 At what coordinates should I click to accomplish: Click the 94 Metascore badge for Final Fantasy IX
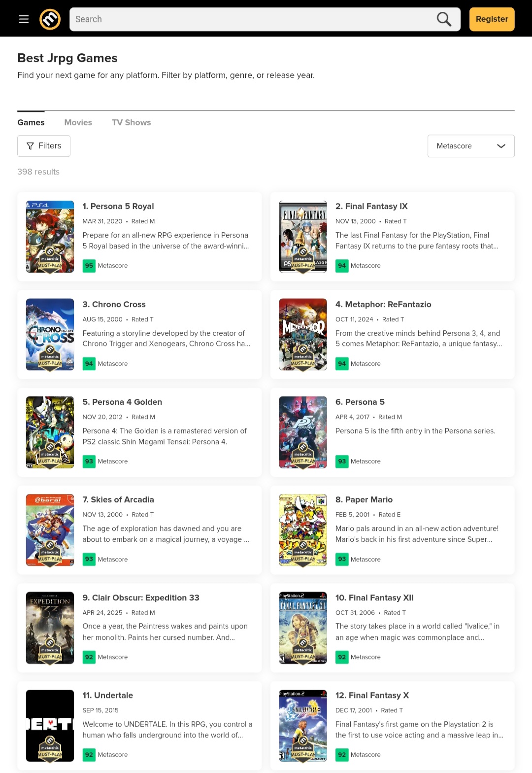(x=342, y=266)
